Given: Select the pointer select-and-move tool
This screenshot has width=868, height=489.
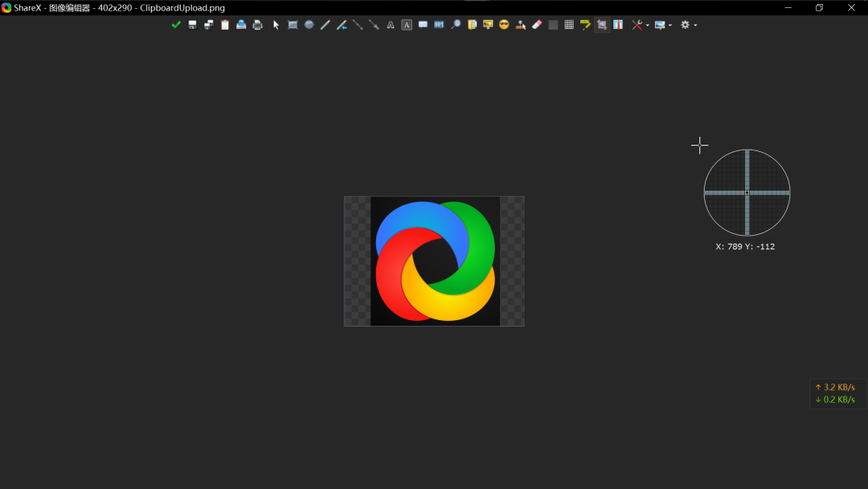Looking at the screenshot, I should point(276,25).
